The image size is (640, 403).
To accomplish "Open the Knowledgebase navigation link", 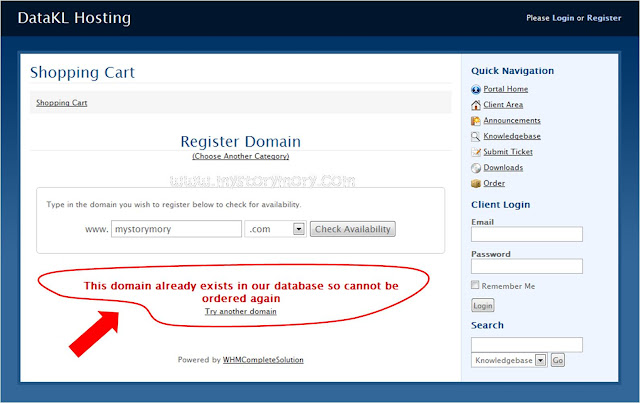I will click(512, 136).
